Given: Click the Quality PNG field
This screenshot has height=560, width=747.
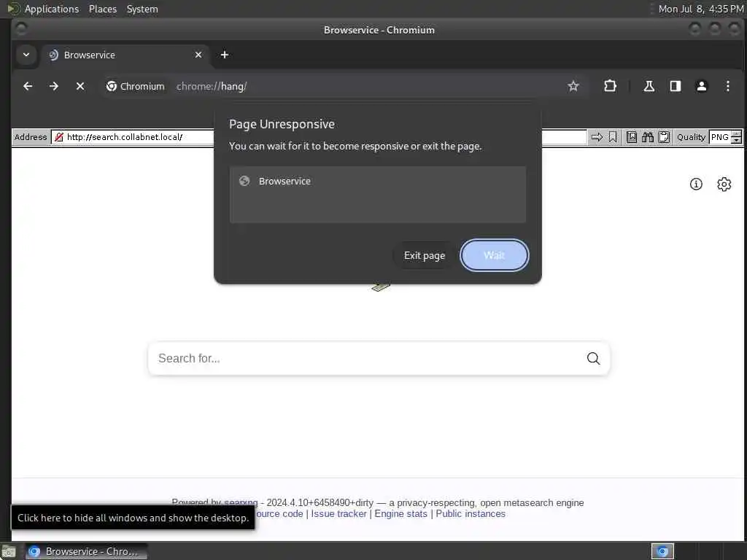Looking at the screenshot, I should click(x=720, y=137).
